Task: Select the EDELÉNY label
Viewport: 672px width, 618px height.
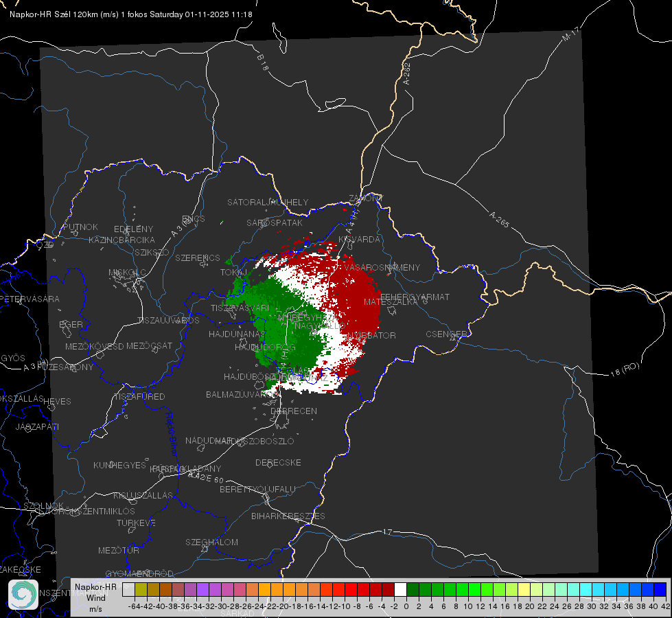Action: [x=133, y=229]
